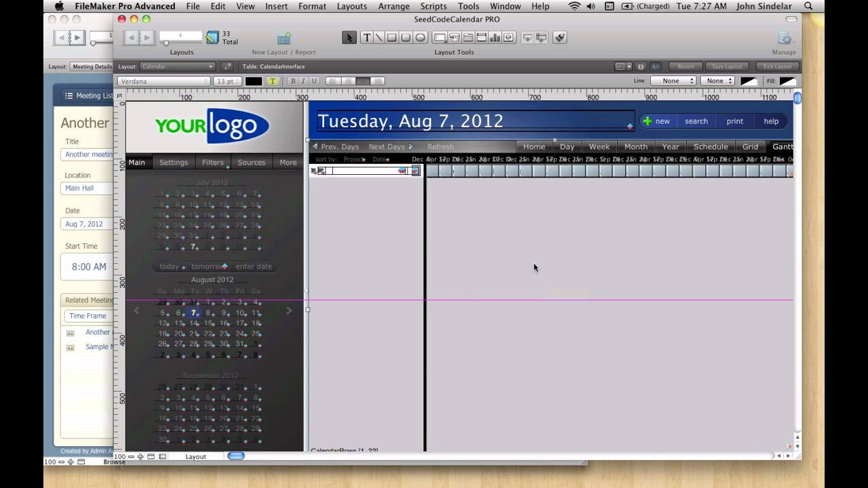Zoom out using minus in SeedCodeCalendar status bar
868x488 pixels.
tap(131, 456)
